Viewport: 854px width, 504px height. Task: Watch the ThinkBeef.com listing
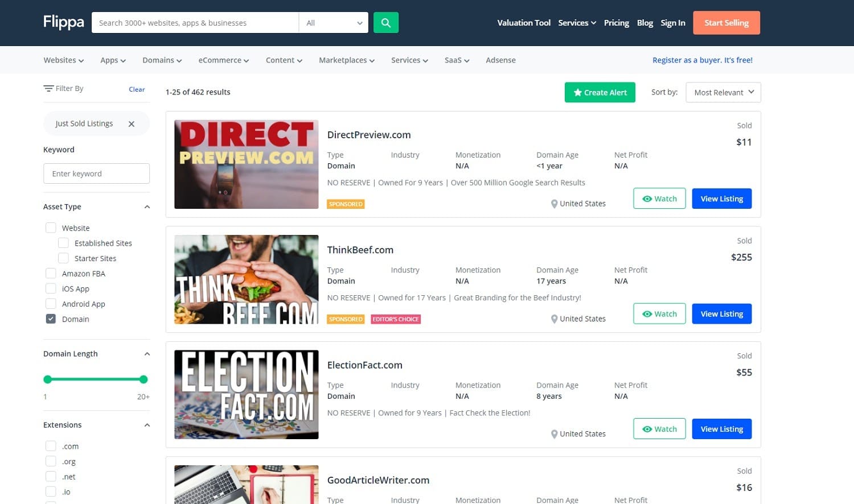659,314
